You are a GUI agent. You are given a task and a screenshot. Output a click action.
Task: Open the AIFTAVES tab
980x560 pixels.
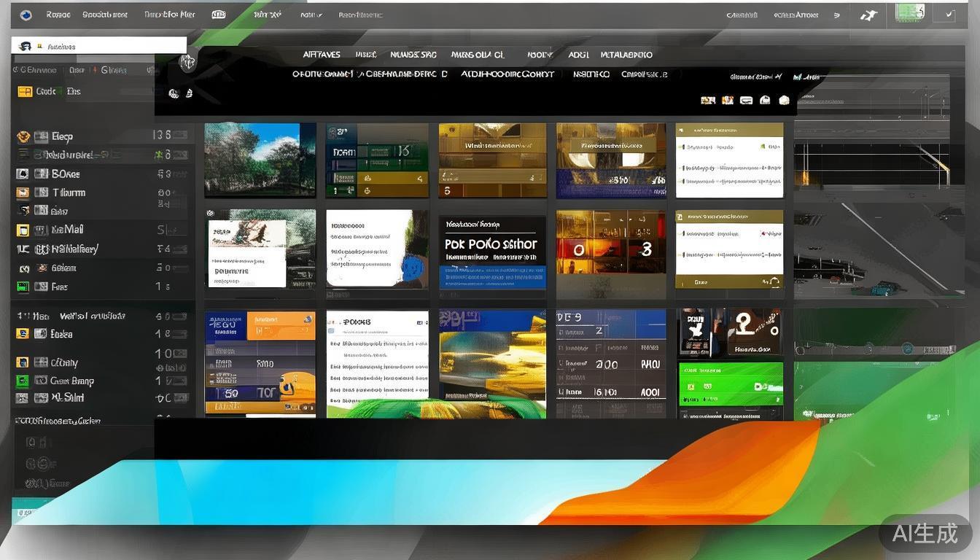322,55
